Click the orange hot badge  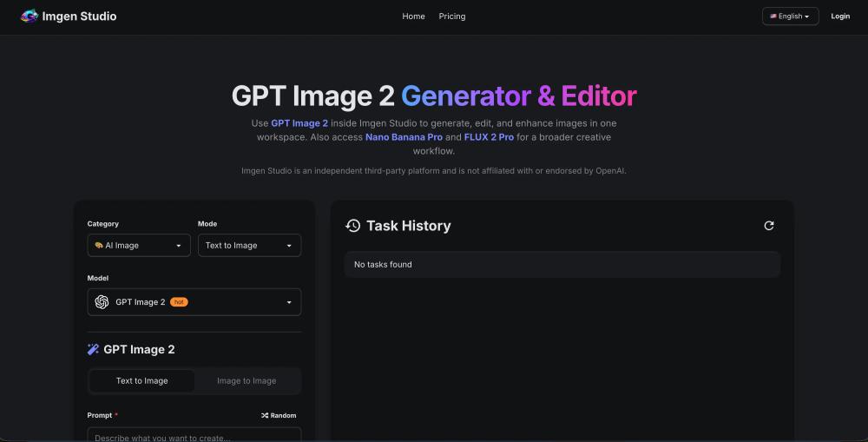(179, 302)
